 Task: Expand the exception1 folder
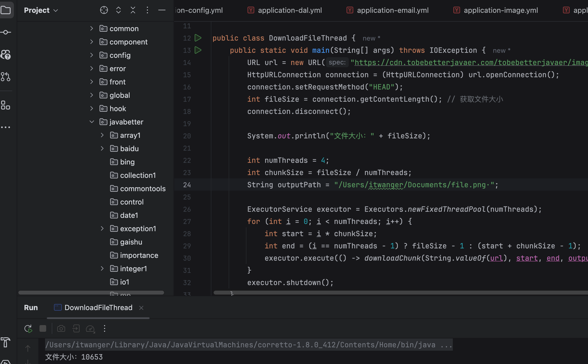pyautogui.click(x=102, y=229)
